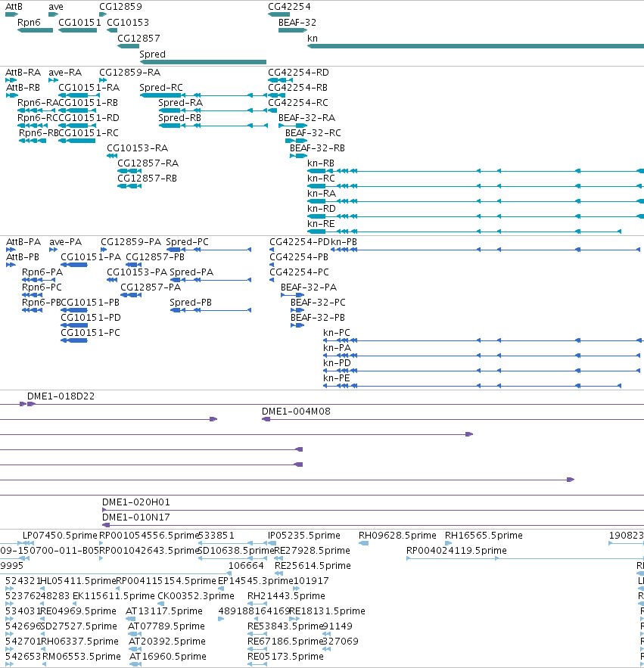Viewport: 644px width, 668px height.
Task: Select the Spred-RA transcript label
Action: (180, 103)
